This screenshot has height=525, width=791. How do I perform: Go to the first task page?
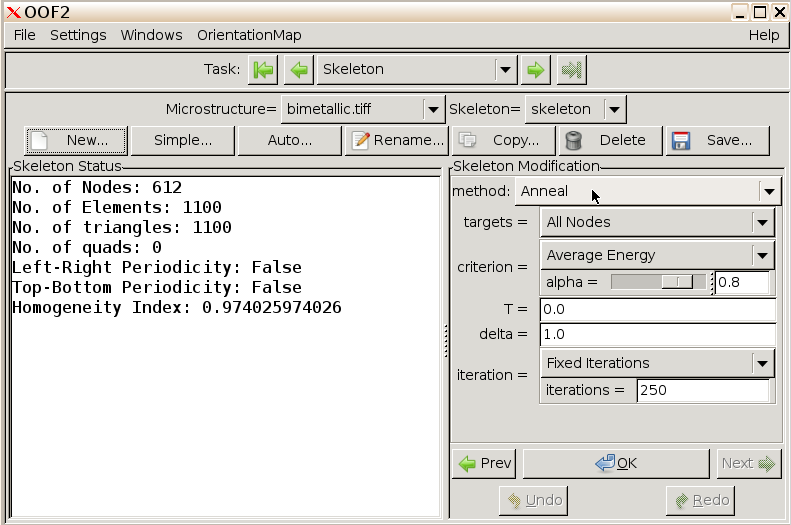[263, 70]
